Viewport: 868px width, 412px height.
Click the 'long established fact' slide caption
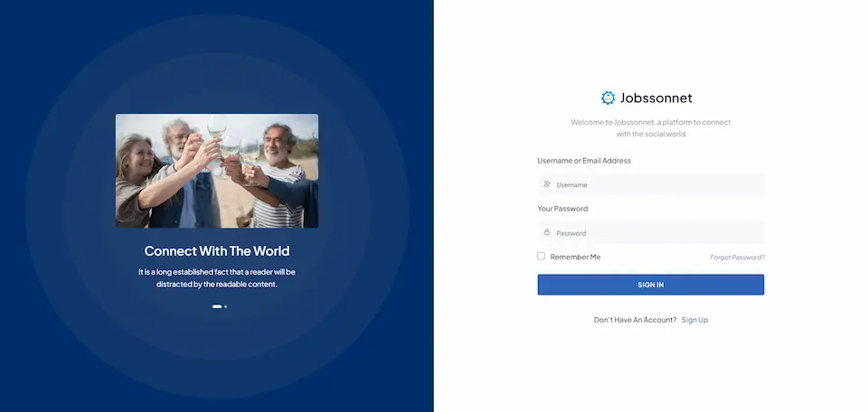pos(217,278)
